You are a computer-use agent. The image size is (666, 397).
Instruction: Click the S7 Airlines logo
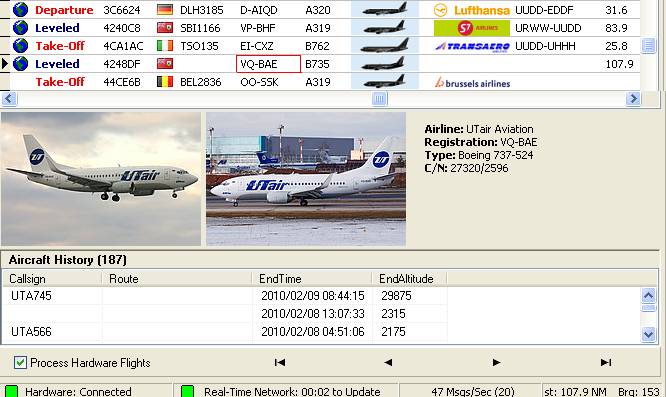471,28
